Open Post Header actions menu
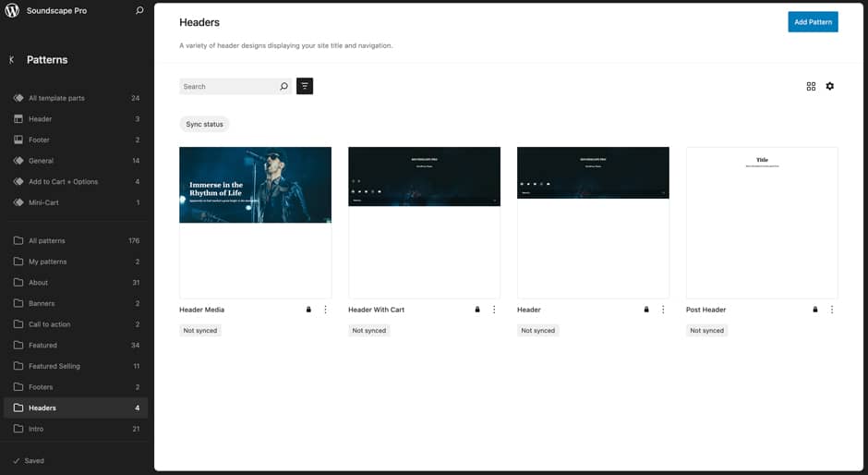868x475 pixels. pyautogui.click(x=832, y=310)
